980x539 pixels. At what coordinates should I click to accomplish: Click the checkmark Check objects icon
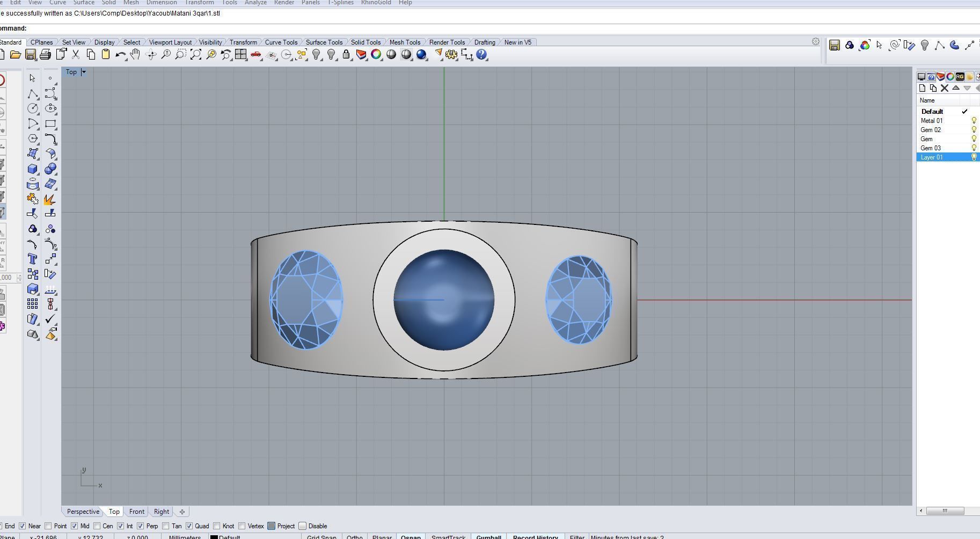coord(50,319)
